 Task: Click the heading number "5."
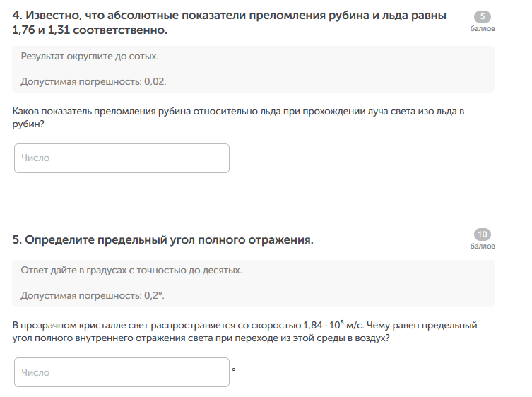click(18, 240)
